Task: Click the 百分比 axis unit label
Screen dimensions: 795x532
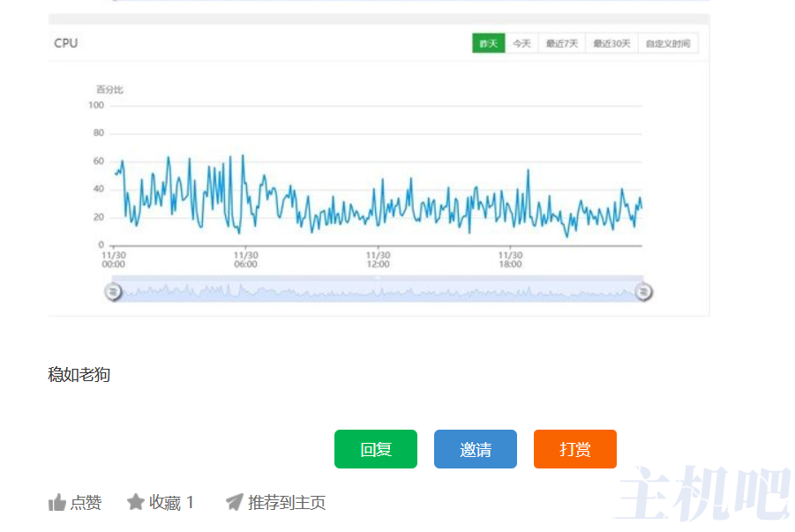Action: click(x=109, y=90)
